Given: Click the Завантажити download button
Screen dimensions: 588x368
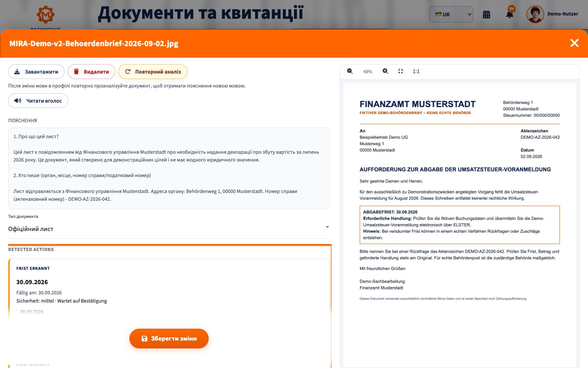Looking at the screenshot, I should point(36,72).
